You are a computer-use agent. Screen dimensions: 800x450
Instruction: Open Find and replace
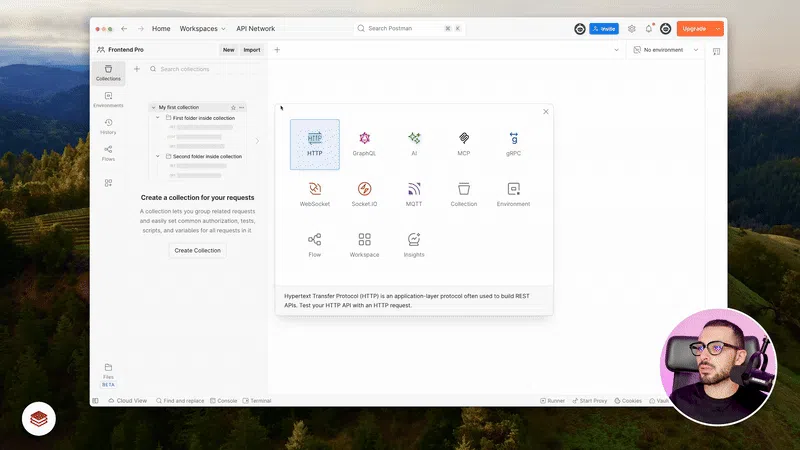(x=180, y=401)
